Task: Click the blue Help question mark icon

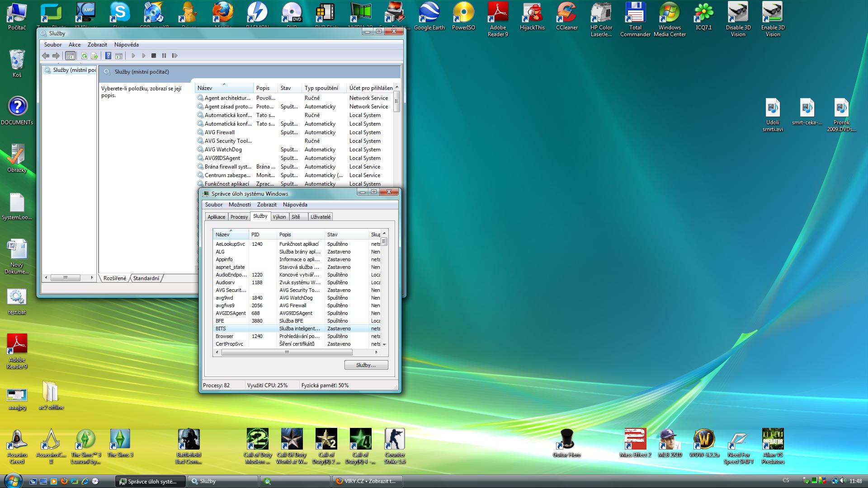Action: [x=108, y=56]
